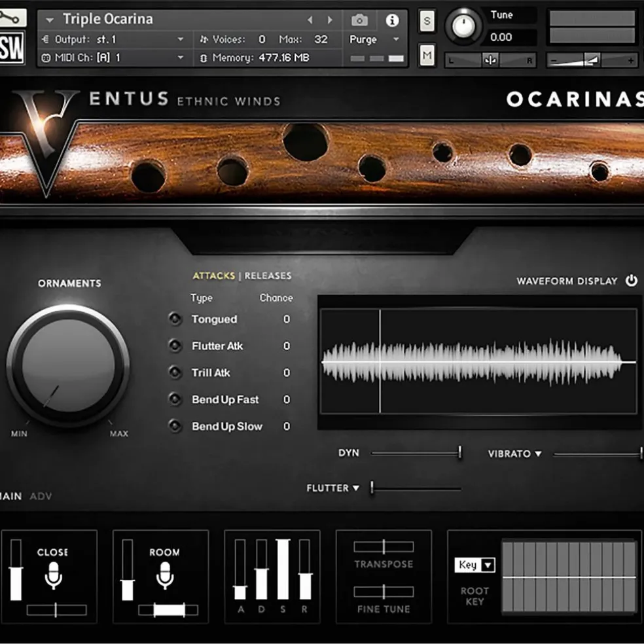Open the MIDI Ch dropdown

(180, 58)
